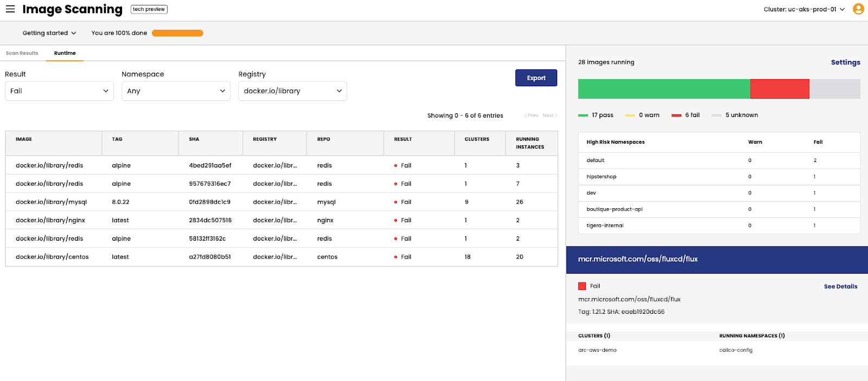Click the 0 warn legend entry
868x381 pixels.
(643, 115)
